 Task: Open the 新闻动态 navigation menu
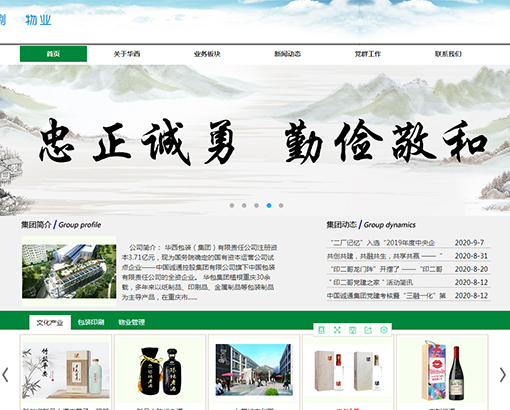click(287, 54)
